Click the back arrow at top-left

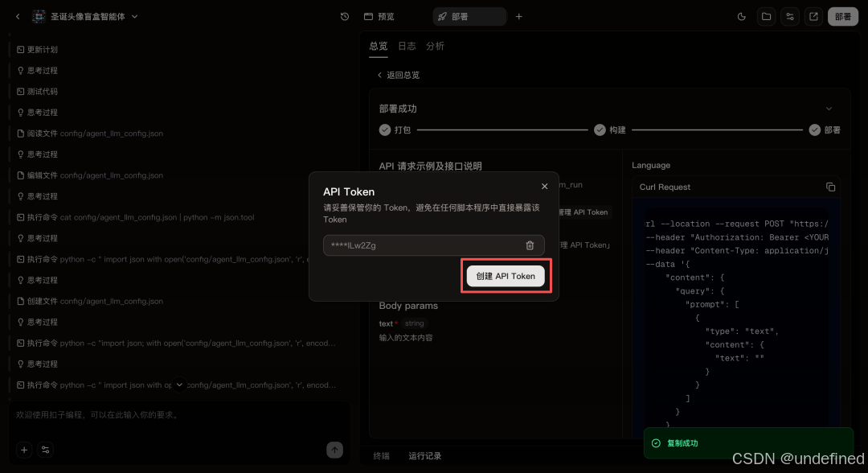18,17
